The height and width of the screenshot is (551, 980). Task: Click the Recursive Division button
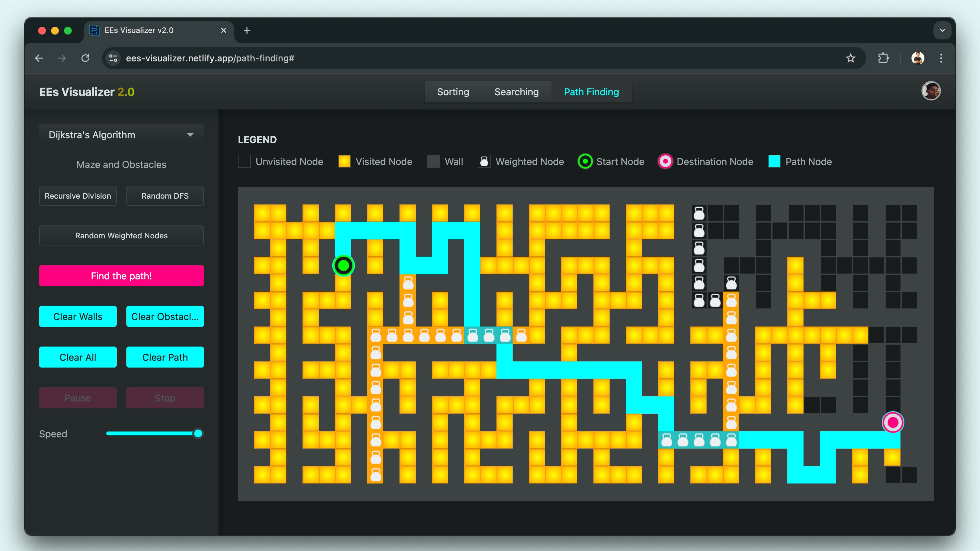tap(78, 196)
